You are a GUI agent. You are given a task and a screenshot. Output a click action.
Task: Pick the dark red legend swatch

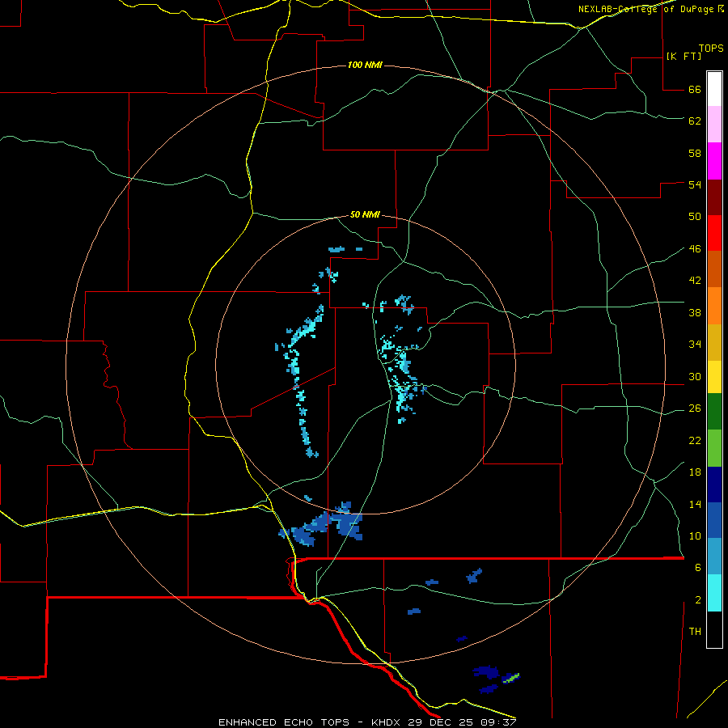(714, 197)
